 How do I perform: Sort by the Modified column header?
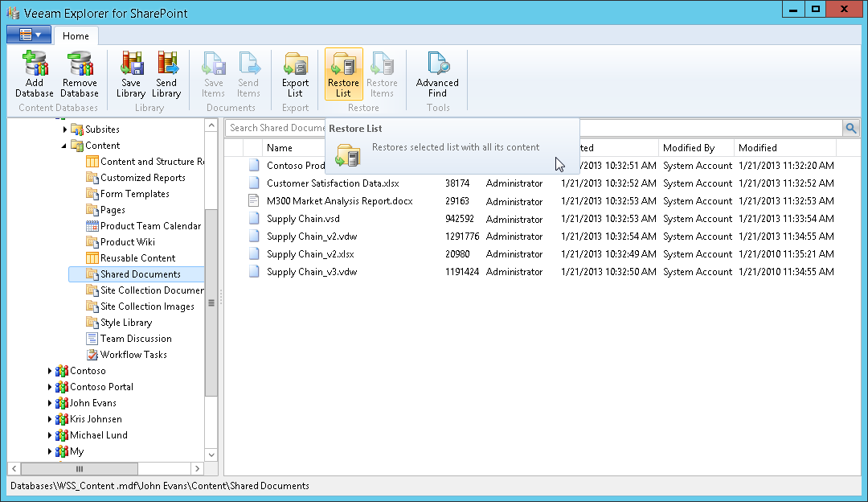coord(785,148)
